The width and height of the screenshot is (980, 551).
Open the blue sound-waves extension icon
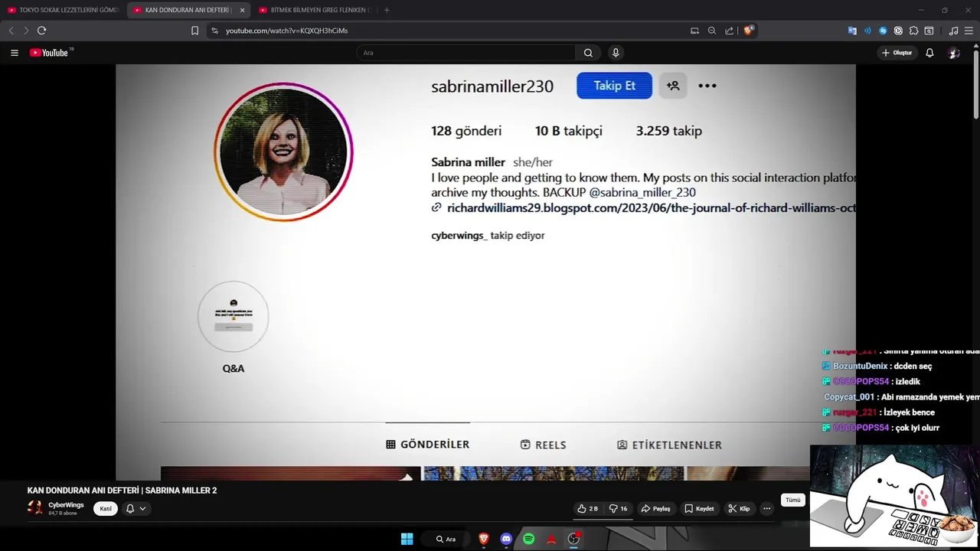[867, 31]
